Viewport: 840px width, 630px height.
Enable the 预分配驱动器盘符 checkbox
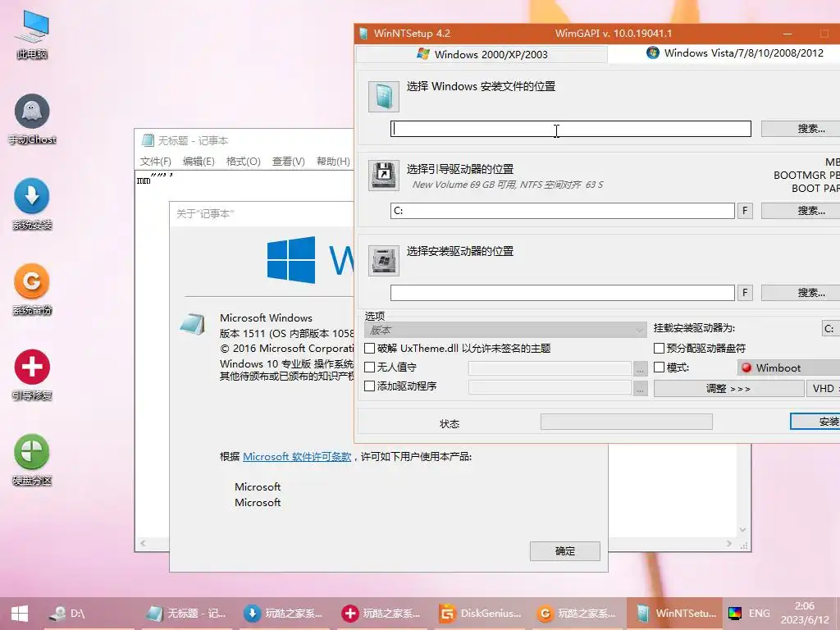(x=660, y=348)
